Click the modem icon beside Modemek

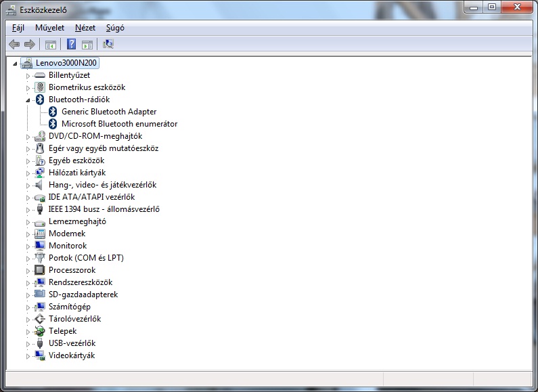point(40,234)
